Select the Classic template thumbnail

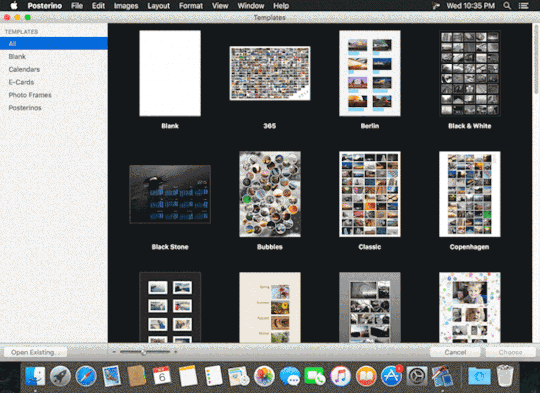click(x=370, y=194)
